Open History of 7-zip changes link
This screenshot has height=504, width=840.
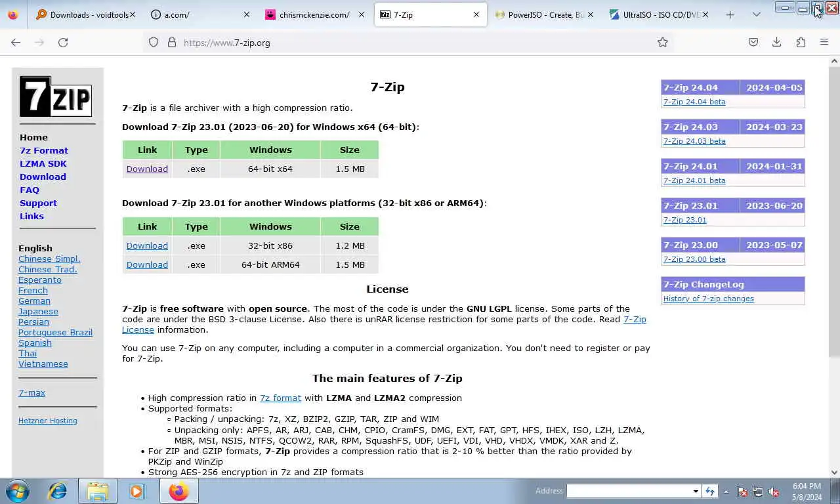click(709, 299)
